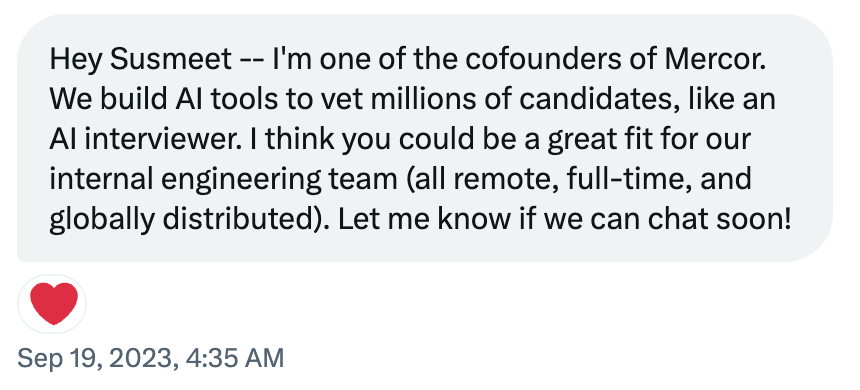
Task: Click the 4:35 AM time text
Action: [235, 359]
